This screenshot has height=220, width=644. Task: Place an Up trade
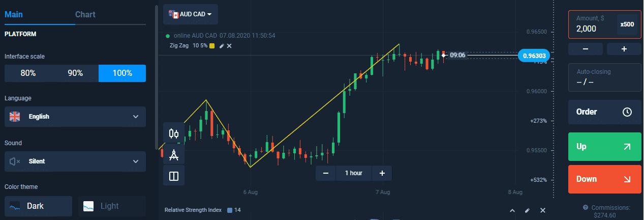tap(604, 147)
